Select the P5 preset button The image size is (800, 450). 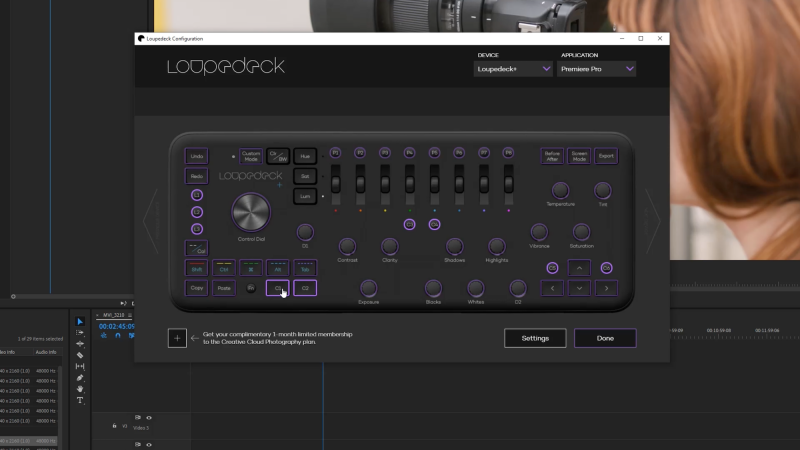click(x=434, y=153)
